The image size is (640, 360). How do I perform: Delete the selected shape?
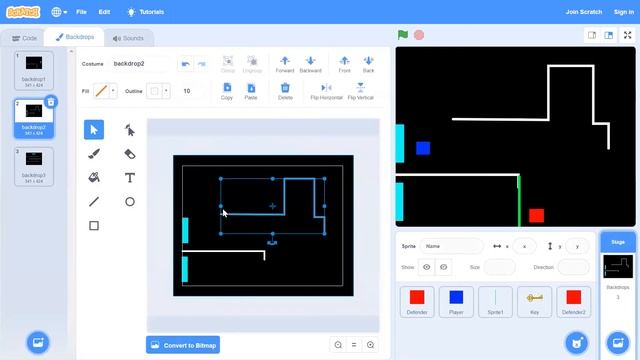point(285,91)
